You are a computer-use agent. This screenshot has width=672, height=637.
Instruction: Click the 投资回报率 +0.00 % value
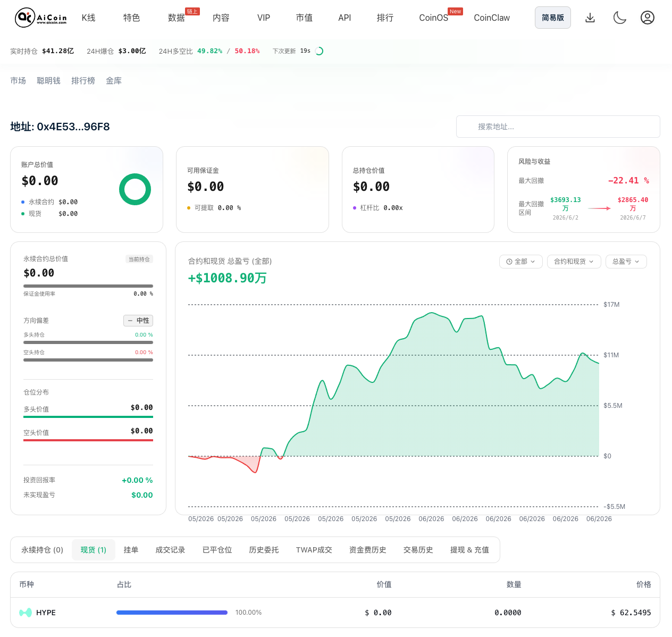tap(137, 480)
